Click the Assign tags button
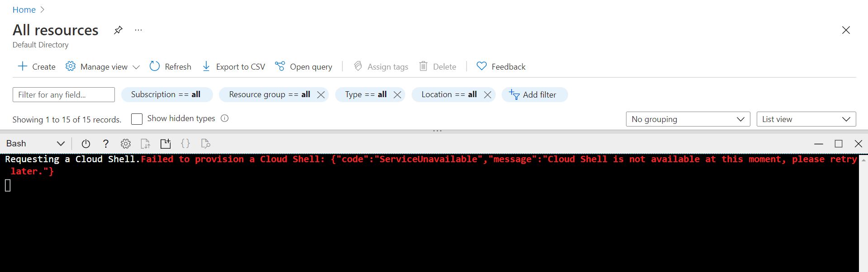This screenshot has width=868, height=272. click(380, 66)
